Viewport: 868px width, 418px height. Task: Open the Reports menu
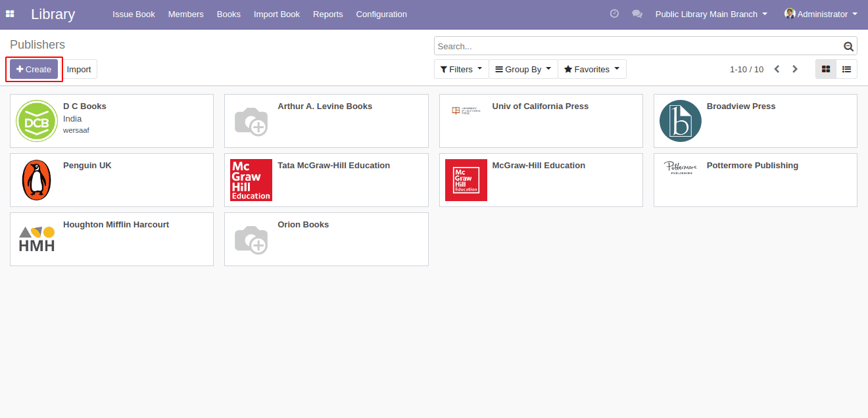click(x=328, y=14)
